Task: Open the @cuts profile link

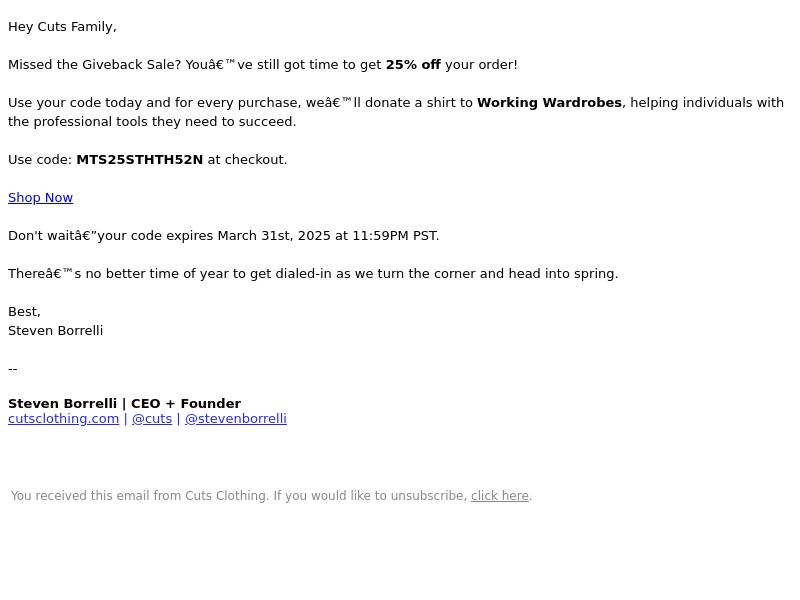Action: pos(152,418)
